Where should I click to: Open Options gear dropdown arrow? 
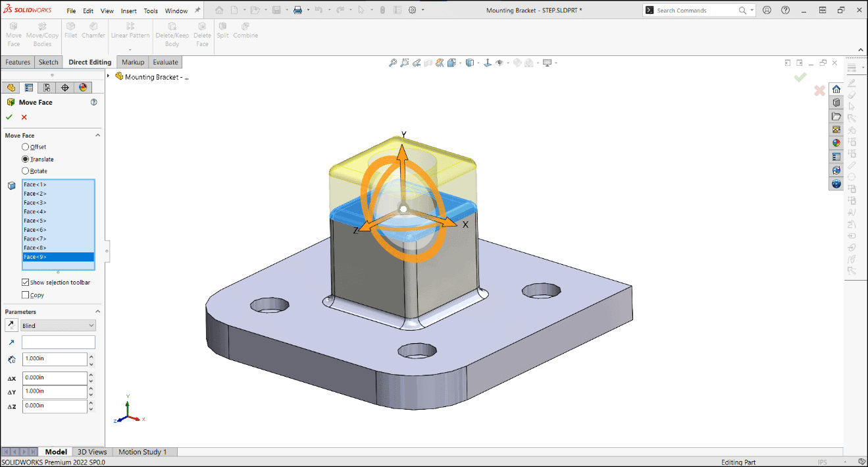pos(422,10)
